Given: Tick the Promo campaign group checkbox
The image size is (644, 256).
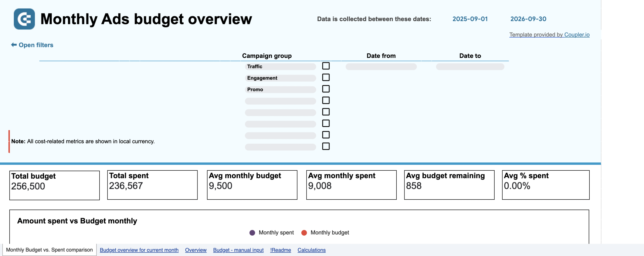Looking at the screenshot, I should point(326,89).
